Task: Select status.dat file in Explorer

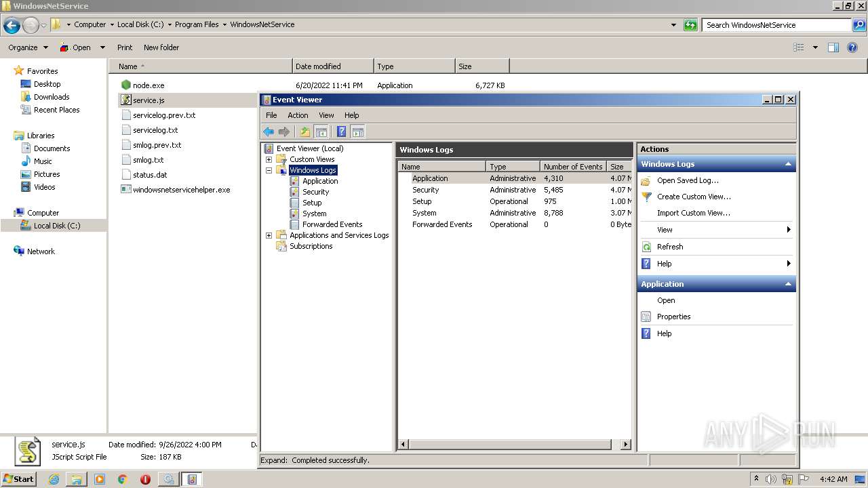Action: click(x=150, y=175)
